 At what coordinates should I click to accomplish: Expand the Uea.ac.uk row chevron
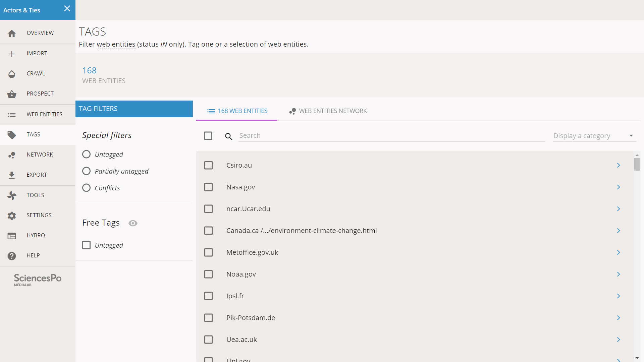point(619,340)
